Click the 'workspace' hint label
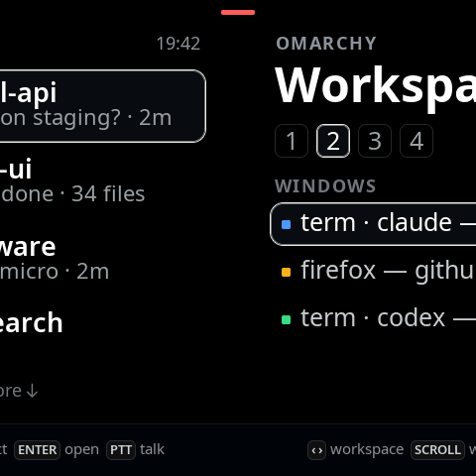Image resolution: width=476 pixels, height=476 pixels. coord(367,450)
